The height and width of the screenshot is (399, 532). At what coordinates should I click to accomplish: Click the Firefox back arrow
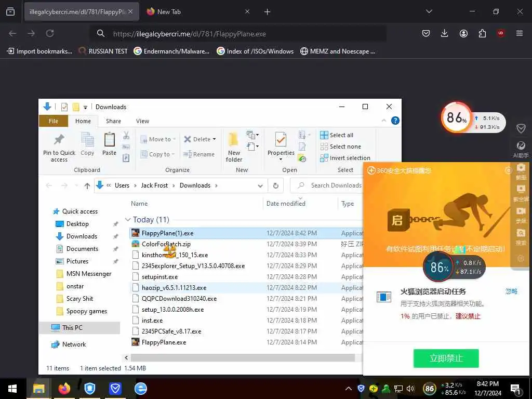pyautogui.click(x=12, y=33)
